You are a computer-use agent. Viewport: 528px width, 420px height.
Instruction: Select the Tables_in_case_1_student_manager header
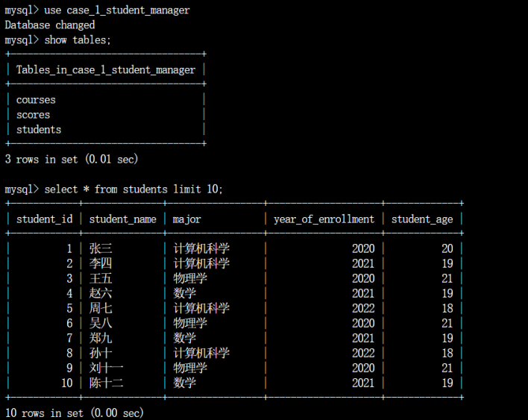pyautogui.click(x=106, y=69)
